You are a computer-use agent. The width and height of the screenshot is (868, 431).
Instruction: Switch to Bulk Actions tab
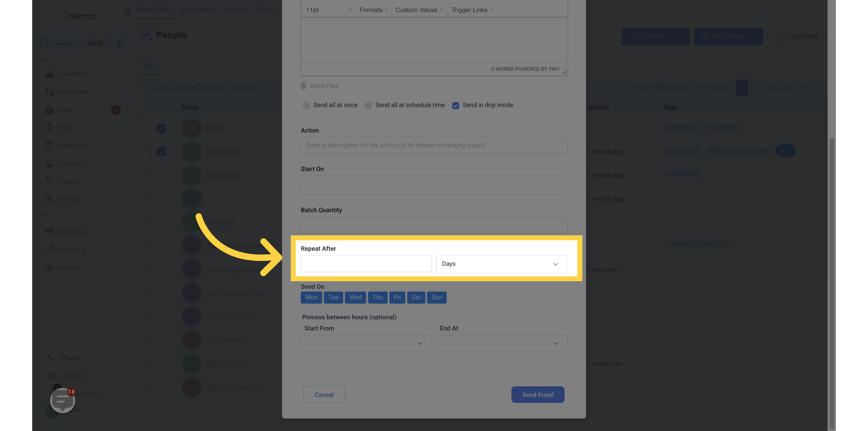pyautogui.click(x=198, y=9)
